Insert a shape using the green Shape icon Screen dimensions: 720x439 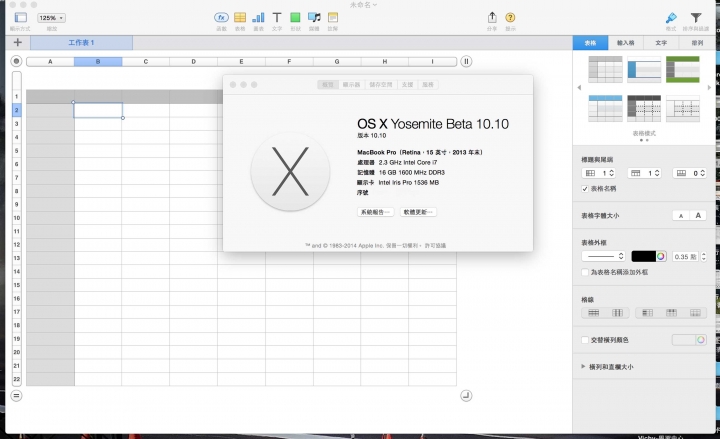tap(295, 17)
